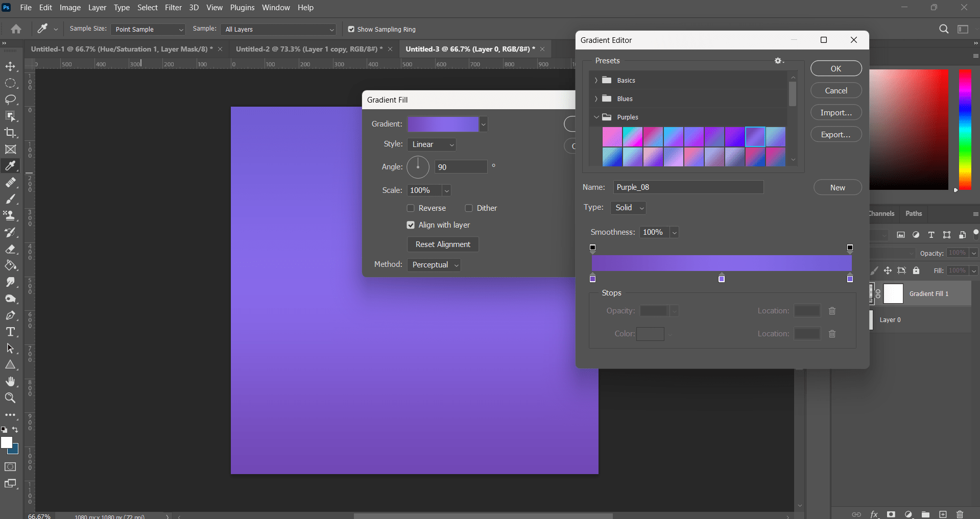Enable the Reverse gradient checkbox
This screenshot has height=519, width=980.
click(x=411, y=208)
